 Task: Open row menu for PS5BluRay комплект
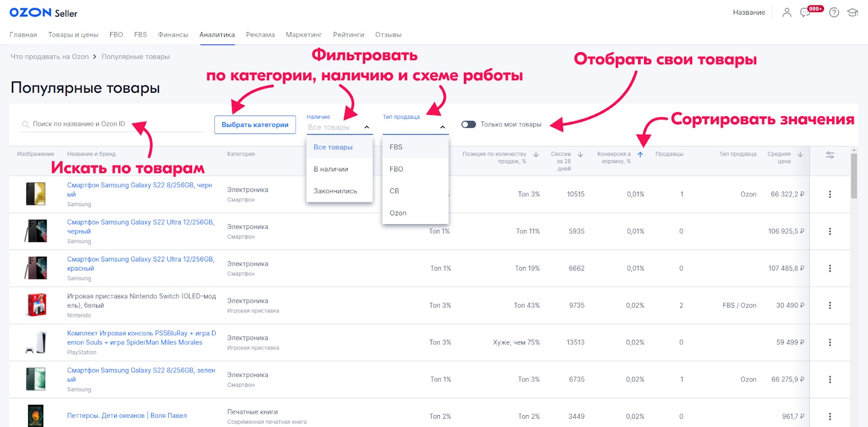coord(829,342)
